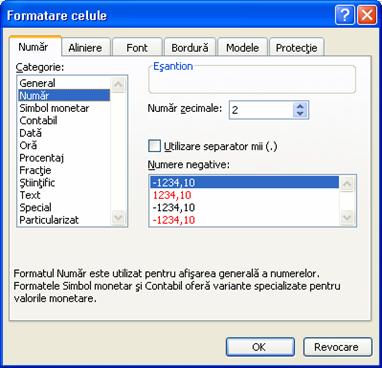Click the OK button
Screen dimensions: 382x368
(260, 347)
